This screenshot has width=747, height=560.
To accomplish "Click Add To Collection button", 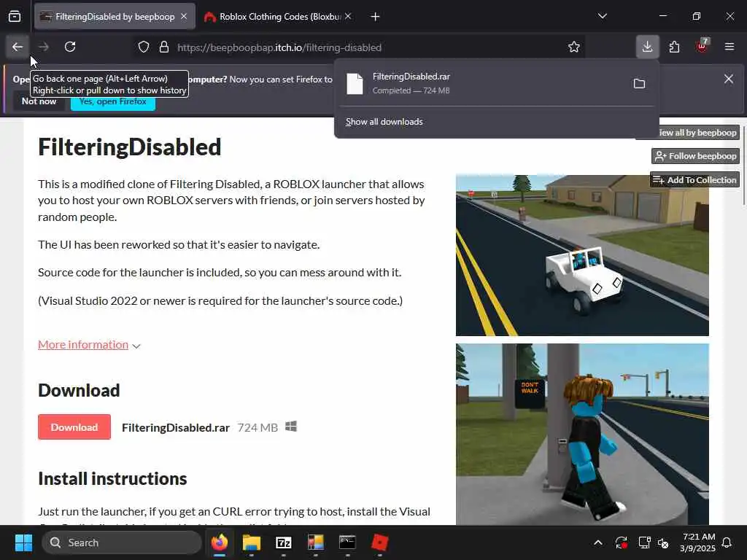I will click(694, 180).
